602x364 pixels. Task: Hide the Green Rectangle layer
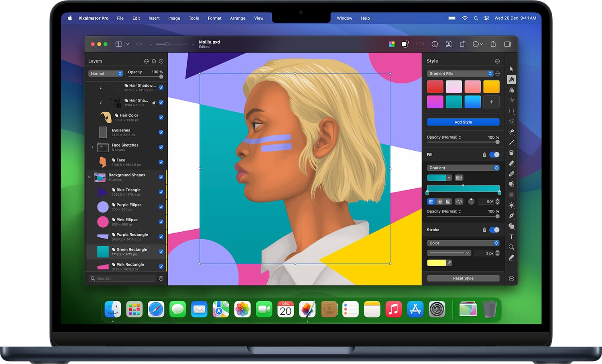(x=161, y=252)
